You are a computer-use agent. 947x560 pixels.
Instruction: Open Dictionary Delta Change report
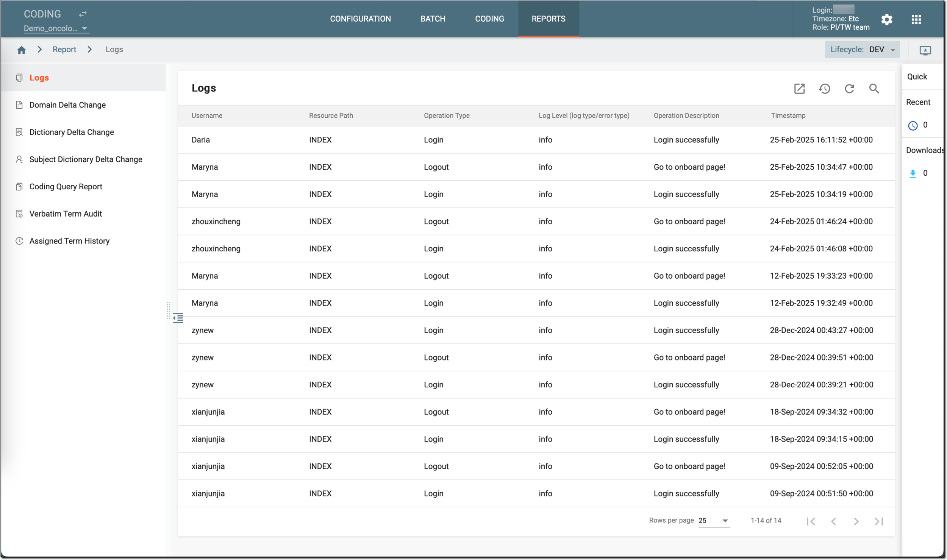(83, 132)
